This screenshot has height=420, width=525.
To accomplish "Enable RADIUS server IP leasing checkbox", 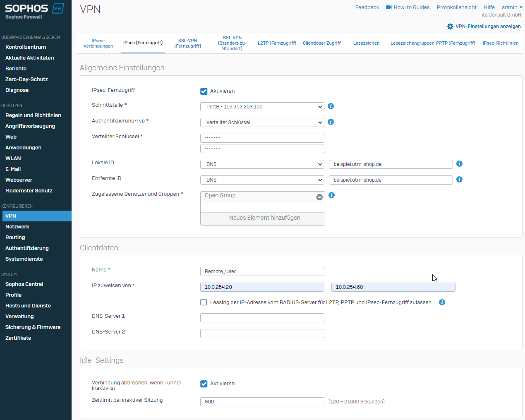I will coord(204,302).
